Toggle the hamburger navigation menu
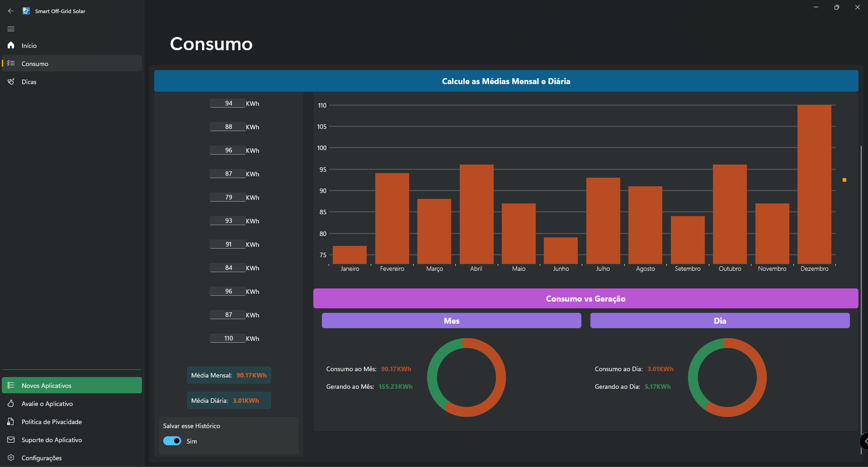The image size is (868, 467). pos(11,29)
